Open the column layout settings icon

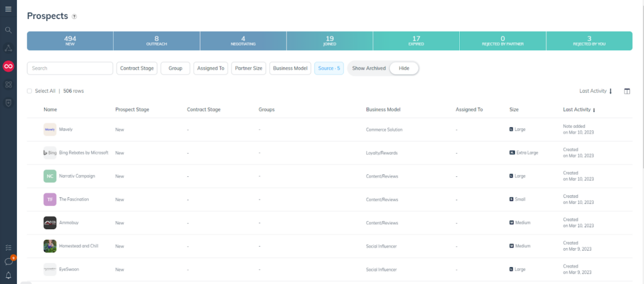(x=626, y=91)
